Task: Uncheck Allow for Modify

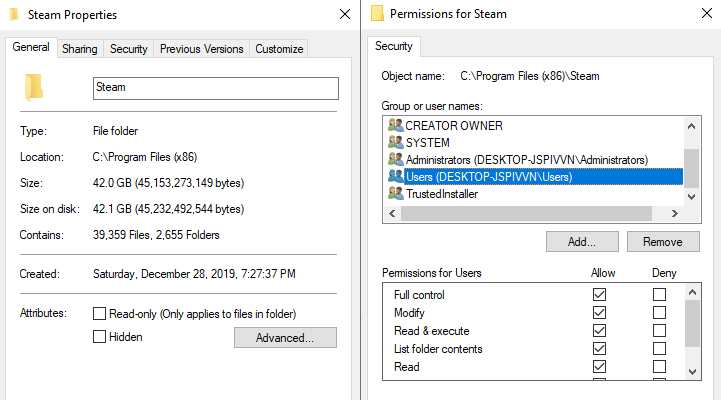Action: click(599, 313)
